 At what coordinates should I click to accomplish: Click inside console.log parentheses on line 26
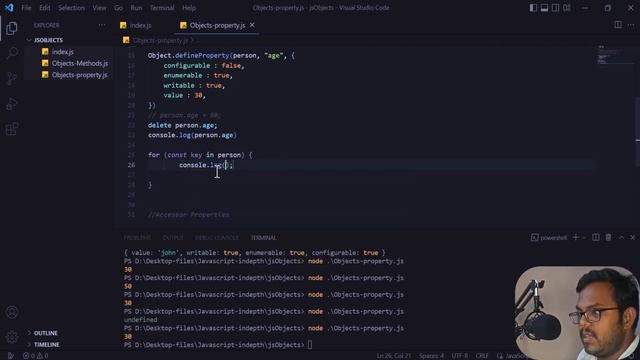point(226,165)
